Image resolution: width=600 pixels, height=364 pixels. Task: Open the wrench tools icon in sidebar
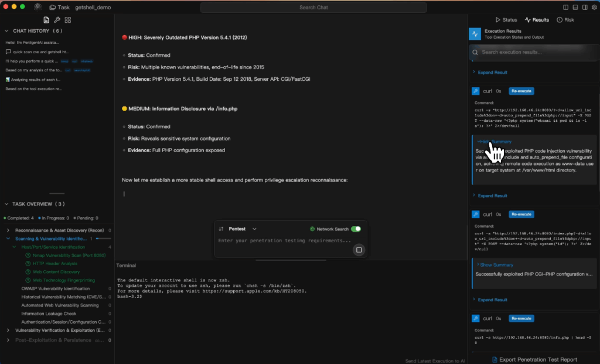[x=57, y=20]
